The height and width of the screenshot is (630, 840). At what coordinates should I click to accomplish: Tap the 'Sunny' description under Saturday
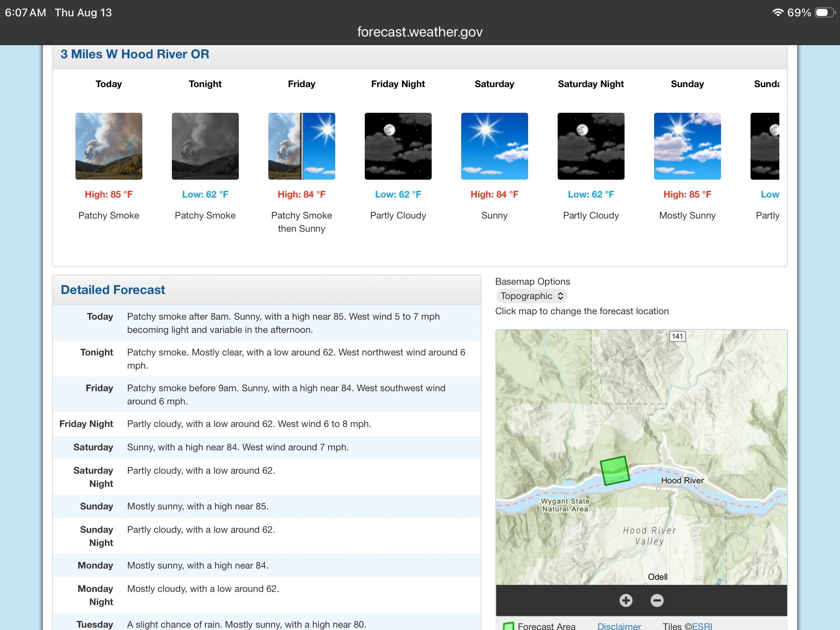click(x=495, y=215)
